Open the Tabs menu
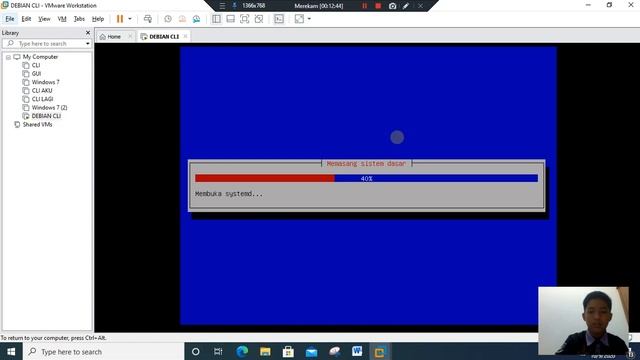Screen dimensions: 640x360 click(x=79, y=19)
